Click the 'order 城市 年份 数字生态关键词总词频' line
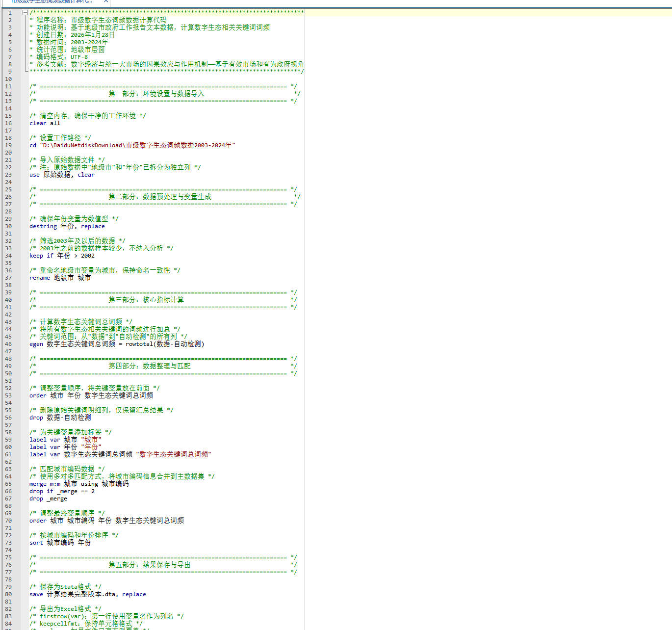Screen dimensions: 672x630 [91, 395]
